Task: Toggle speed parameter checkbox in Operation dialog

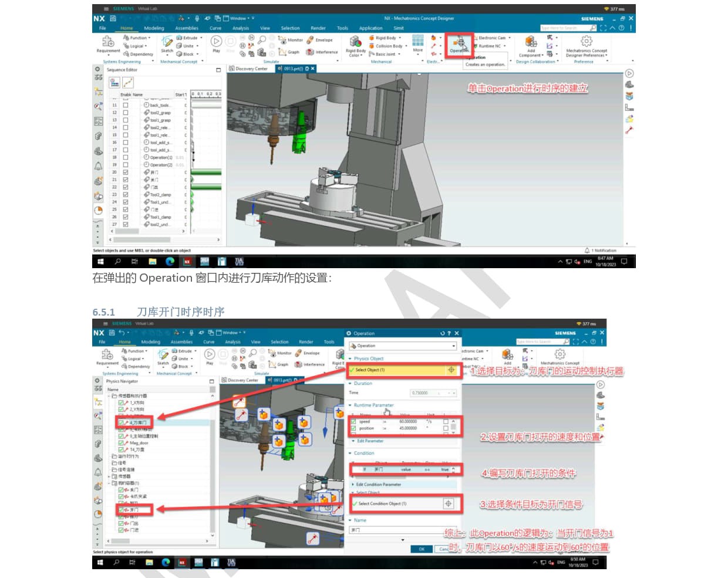Action: coord(353,421)
